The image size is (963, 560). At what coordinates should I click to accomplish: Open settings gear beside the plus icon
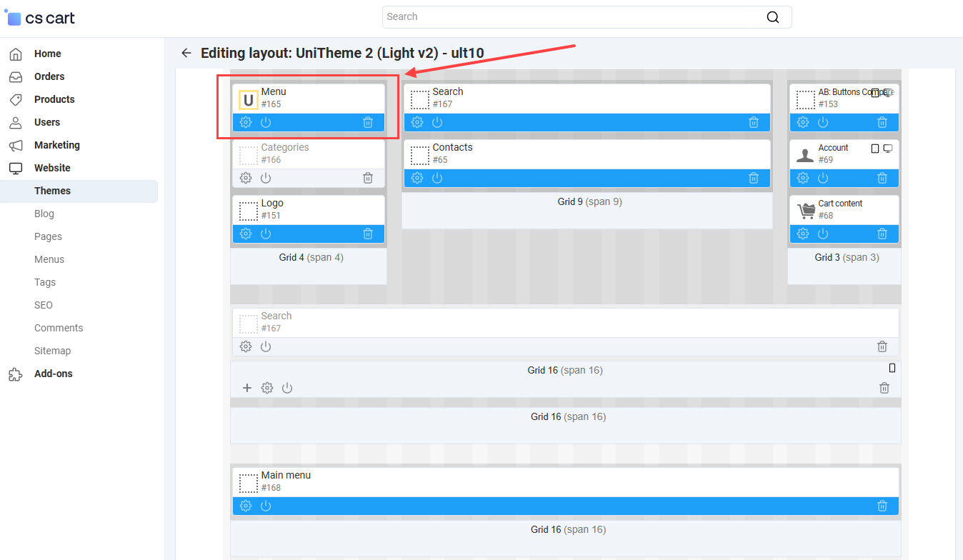click(267, 388)
